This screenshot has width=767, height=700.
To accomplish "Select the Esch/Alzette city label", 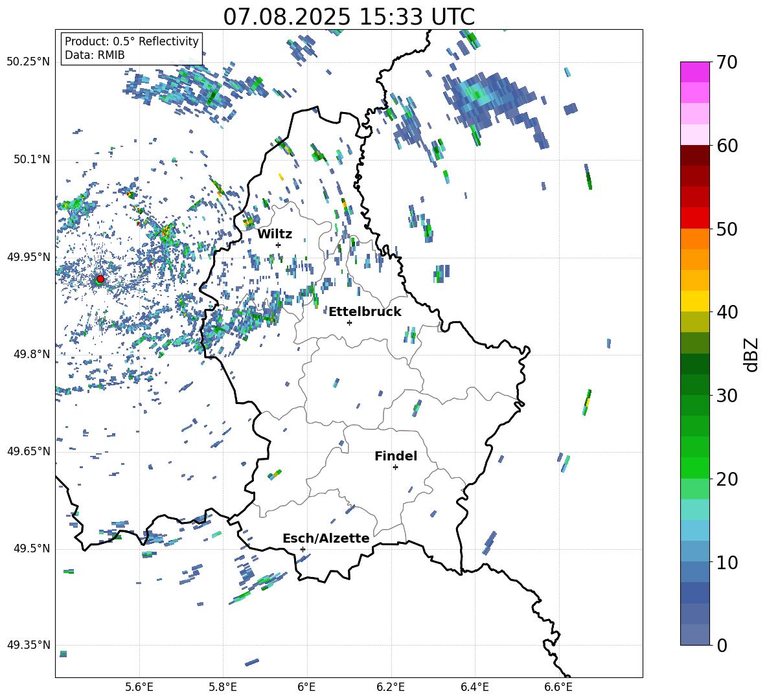I will click(326, 538).
